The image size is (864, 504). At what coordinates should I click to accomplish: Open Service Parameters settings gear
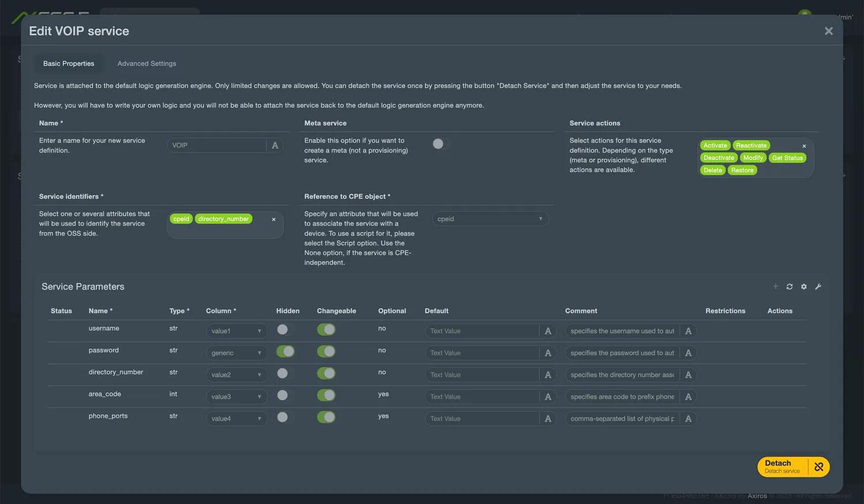click(804, 286)
